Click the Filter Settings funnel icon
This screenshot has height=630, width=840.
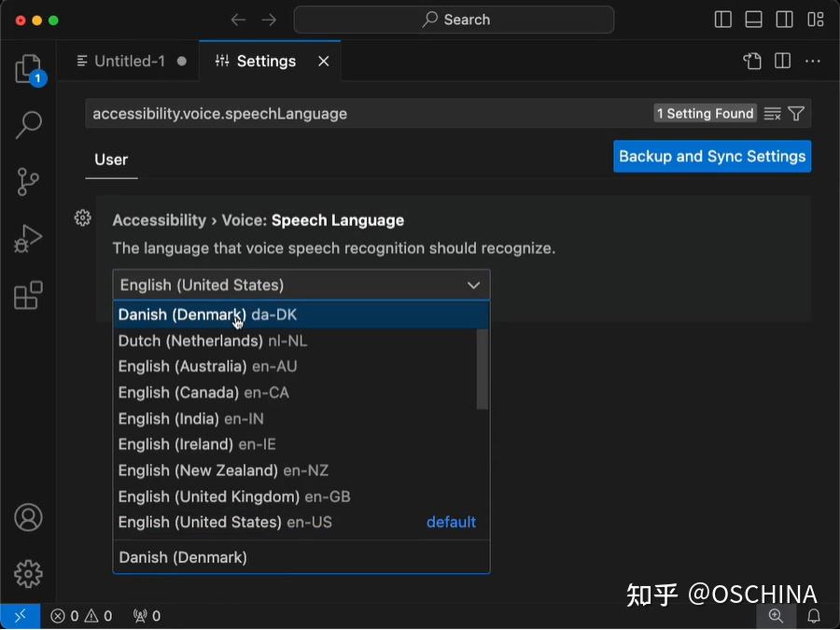coord(796,113)
